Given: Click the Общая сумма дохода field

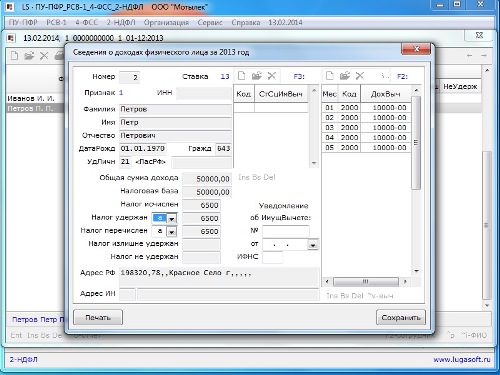Looking at the screenshot, I should 207,179.
